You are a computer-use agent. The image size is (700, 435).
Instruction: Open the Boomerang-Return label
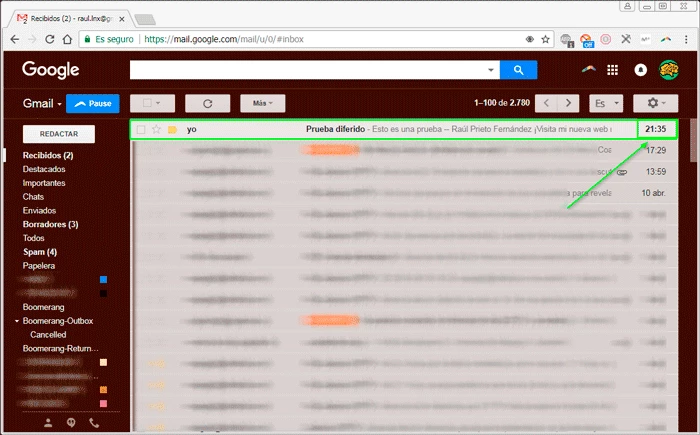coord(61,349)
